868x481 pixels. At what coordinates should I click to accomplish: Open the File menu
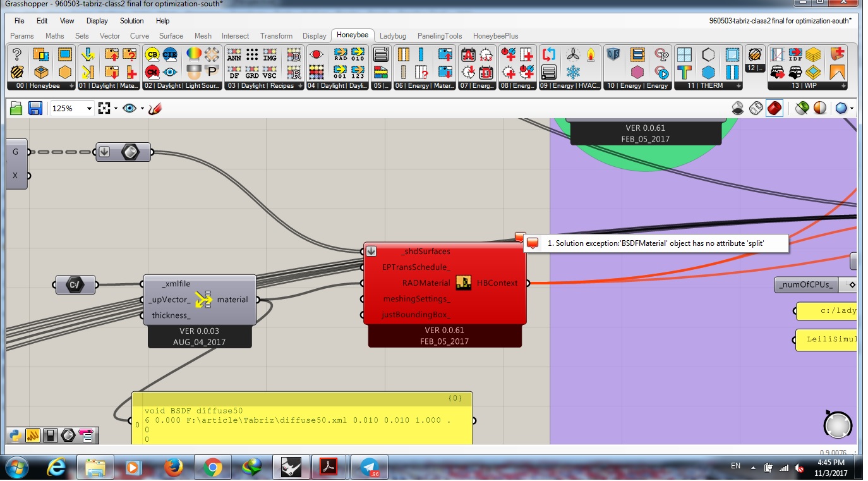19,21
